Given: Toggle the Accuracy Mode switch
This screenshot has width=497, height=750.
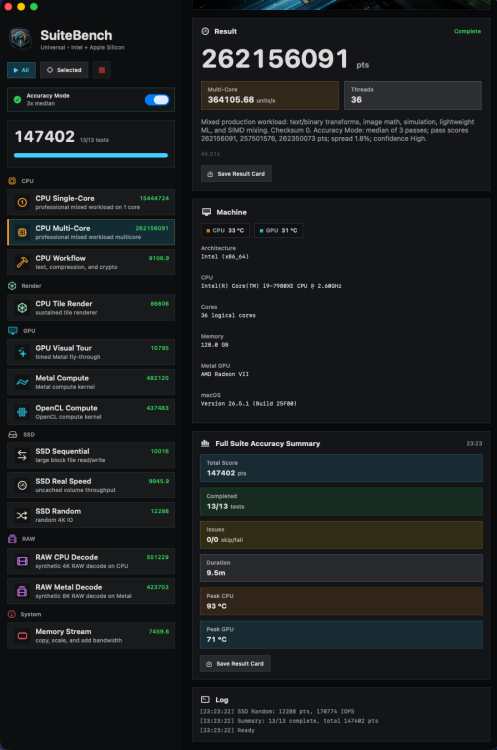Looking at the screenshot, I should click(x=157, y=99).
